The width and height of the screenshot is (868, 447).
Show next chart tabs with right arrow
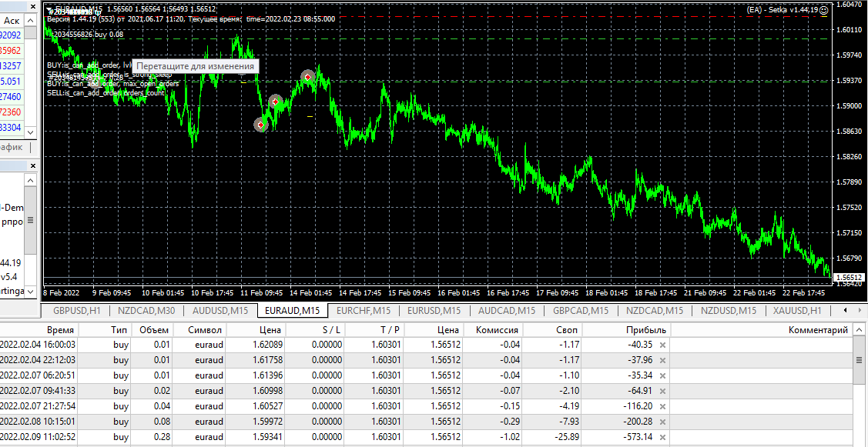click(x=861, y=310)
